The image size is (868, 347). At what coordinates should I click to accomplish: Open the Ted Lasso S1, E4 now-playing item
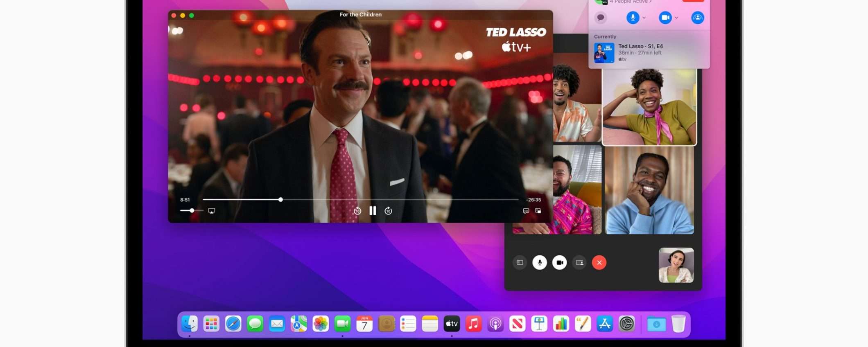pyautogui.click(x=649, y=52)
